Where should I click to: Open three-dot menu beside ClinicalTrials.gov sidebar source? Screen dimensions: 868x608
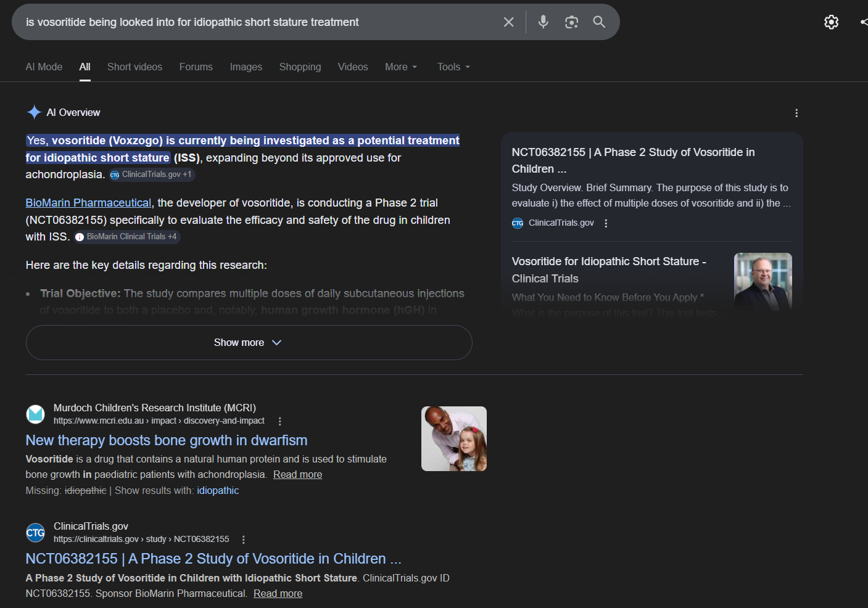tap(606, 223)
